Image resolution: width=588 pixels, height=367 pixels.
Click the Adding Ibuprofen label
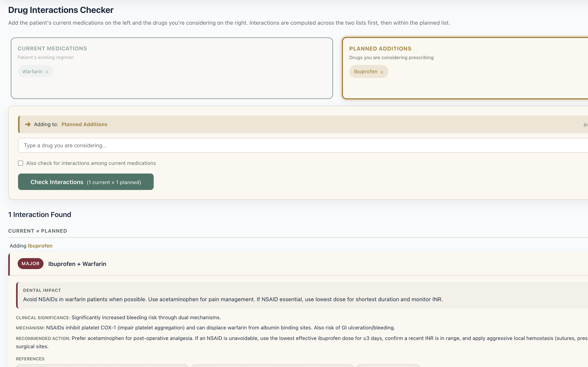tap(31, 246)
